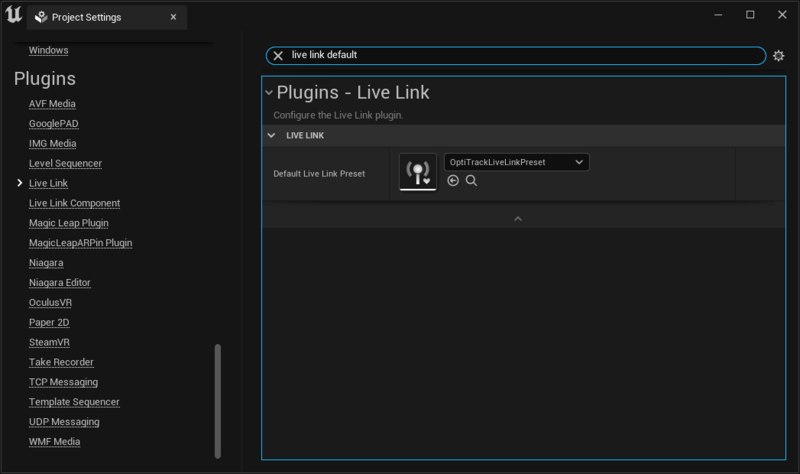Collapse the Plugins - Live Link section

coord(268,93)
